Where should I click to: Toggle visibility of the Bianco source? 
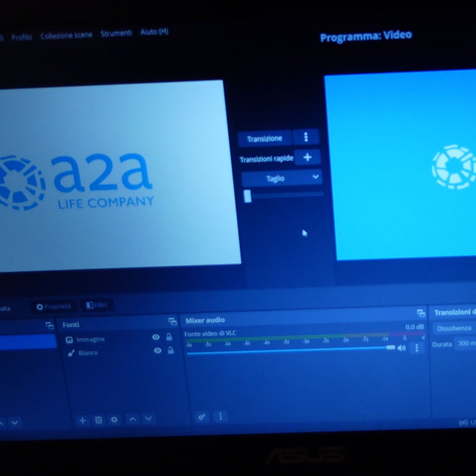158,350
